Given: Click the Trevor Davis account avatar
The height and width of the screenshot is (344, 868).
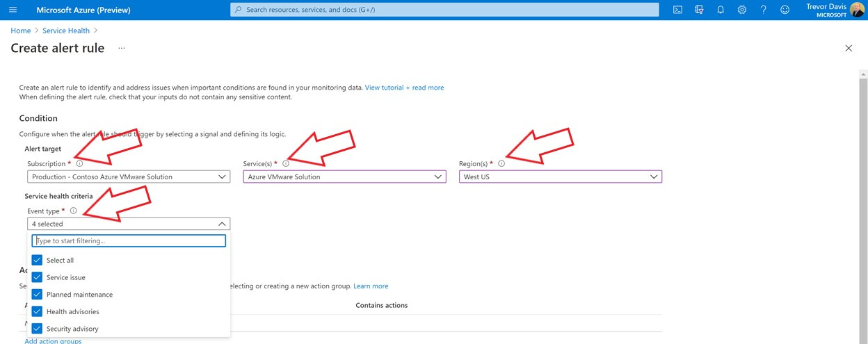Looking at the screenshot, I should coord(858,10).
